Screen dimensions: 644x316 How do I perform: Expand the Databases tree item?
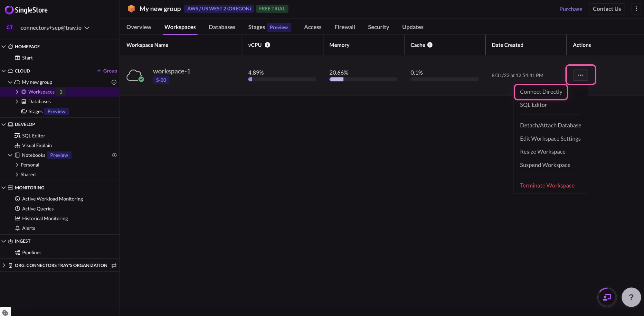pos(17,102)
